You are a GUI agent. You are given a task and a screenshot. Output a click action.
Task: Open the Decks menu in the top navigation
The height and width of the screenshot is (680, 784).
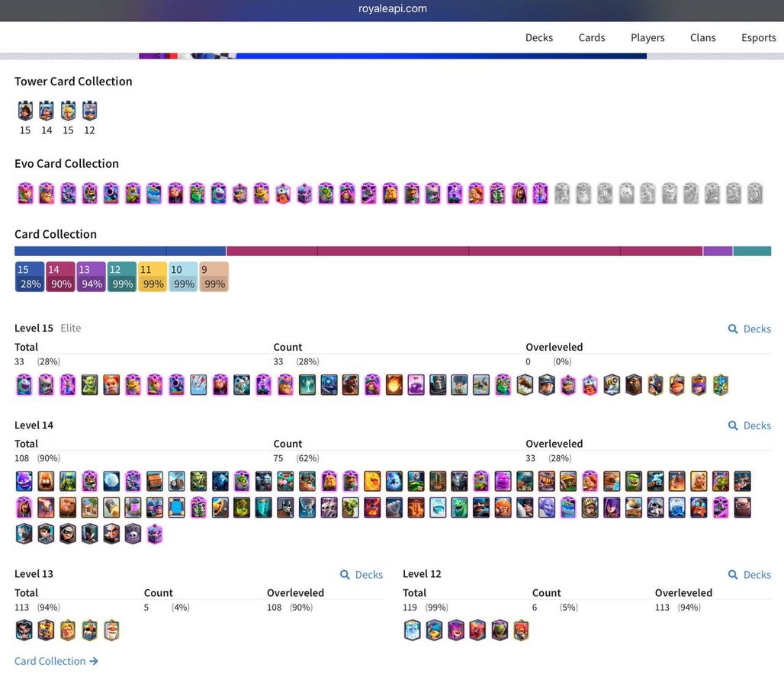point(539,37)
